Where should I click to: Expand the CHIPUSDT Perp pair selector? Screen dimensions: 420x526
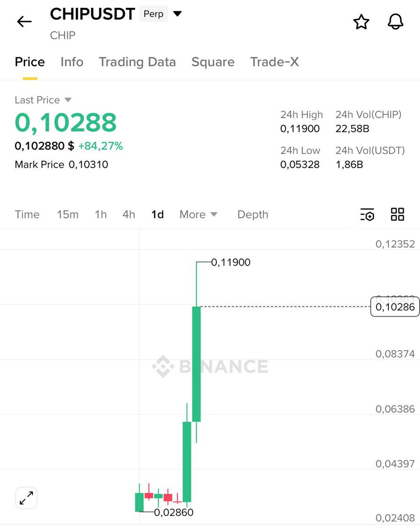click(x=177, y=14)
